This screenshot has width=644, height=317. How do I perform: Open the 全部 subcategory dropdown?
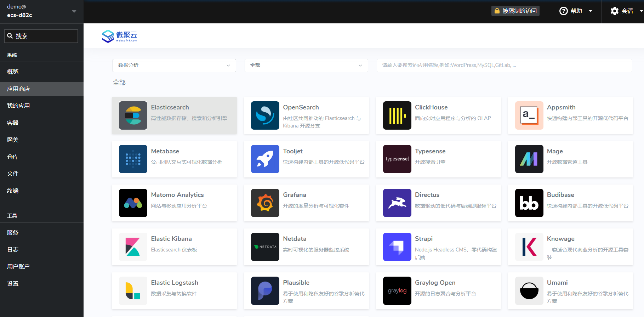(306, 66)
